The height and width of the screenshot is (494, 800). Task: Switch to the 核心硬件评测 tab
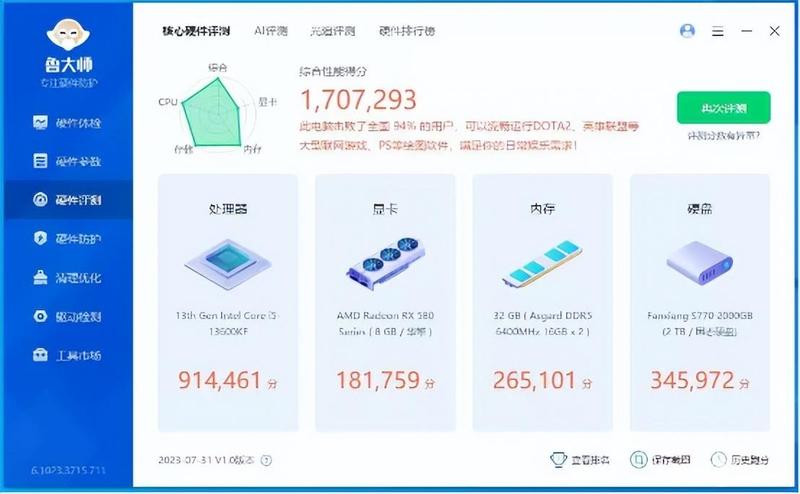point(196,31)
